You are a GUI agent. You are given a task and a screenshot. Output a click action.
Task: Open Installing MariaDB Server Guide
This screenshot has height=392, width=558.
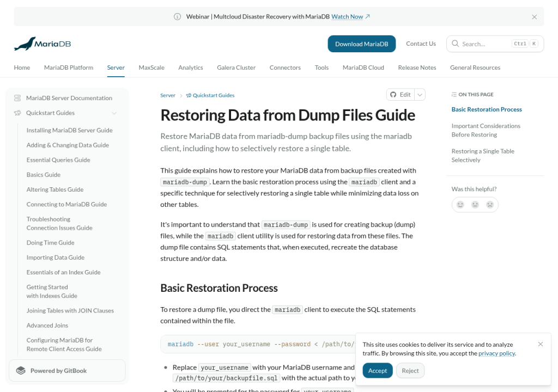[x=69, y=130]
